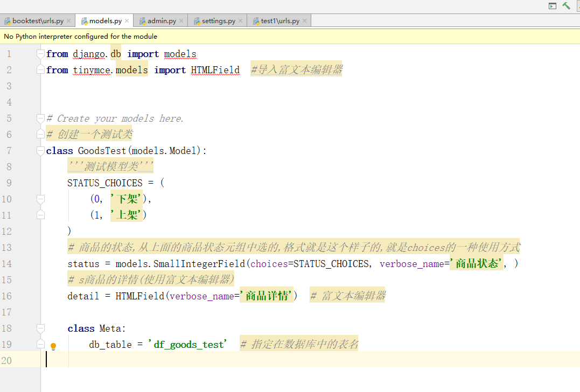Screen dimensions: 580x392
Task: Click the '上架' string on line 11
Action: click(x=126, y=215)
